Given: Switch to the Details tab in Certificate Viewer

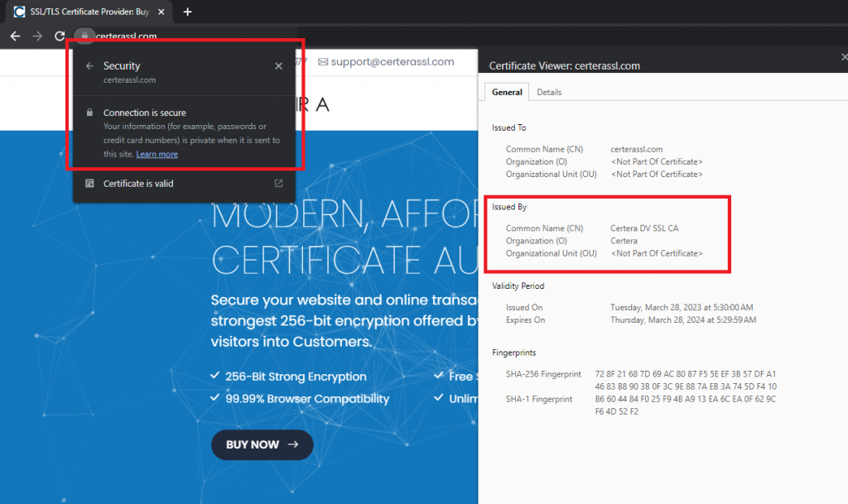Looking at the screenshot, I should click(549, 93).
